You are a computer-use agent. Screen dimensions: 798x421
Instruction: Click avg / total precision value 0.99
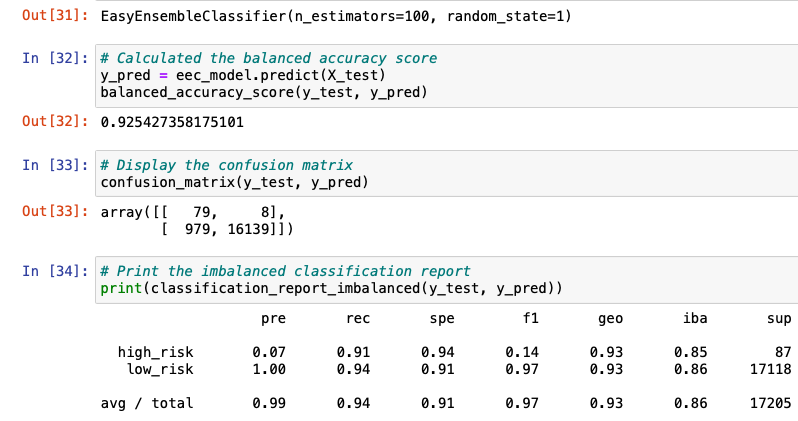pyautogui.click(x=269, y=404)
